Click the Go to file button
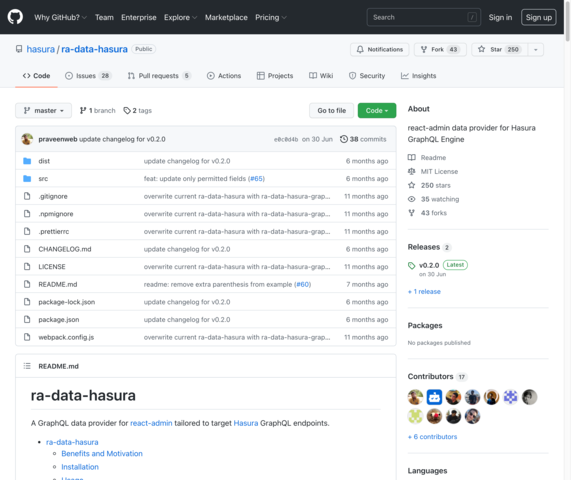The height and width of the screenshot is (480, 571). [x=331, y=110]
